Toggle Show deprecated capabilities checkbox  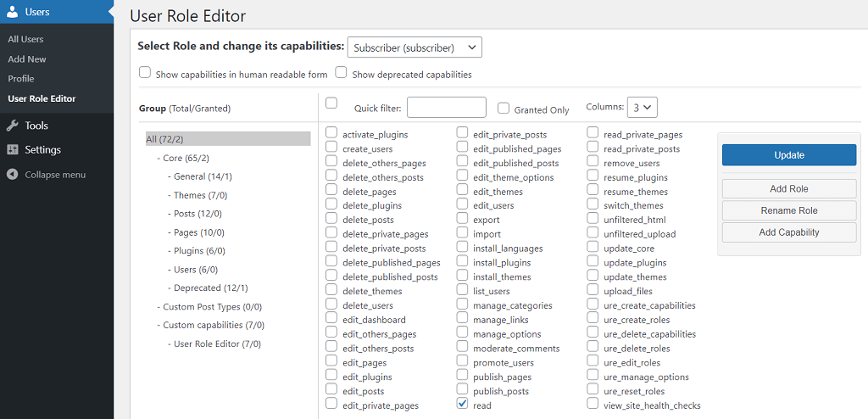(x=341, y=73)
